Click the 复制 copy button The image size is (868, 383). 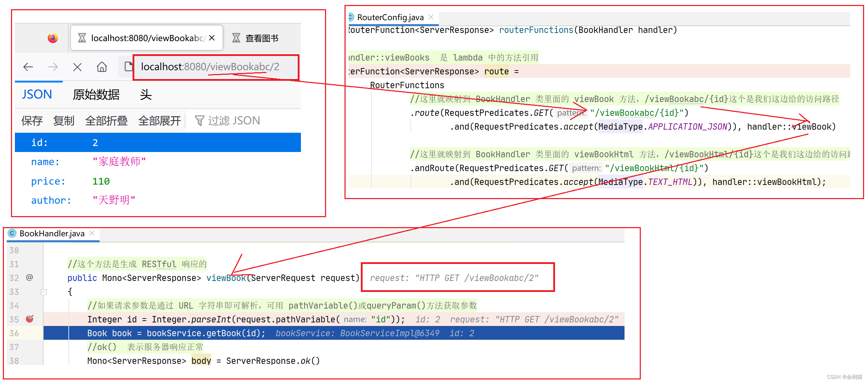64,121
